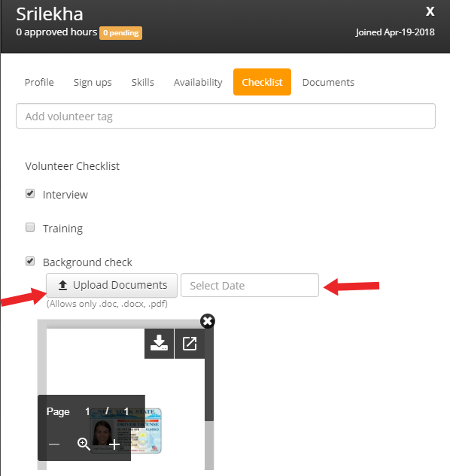Open the Select Date picker field

click(x=250, y=285)
